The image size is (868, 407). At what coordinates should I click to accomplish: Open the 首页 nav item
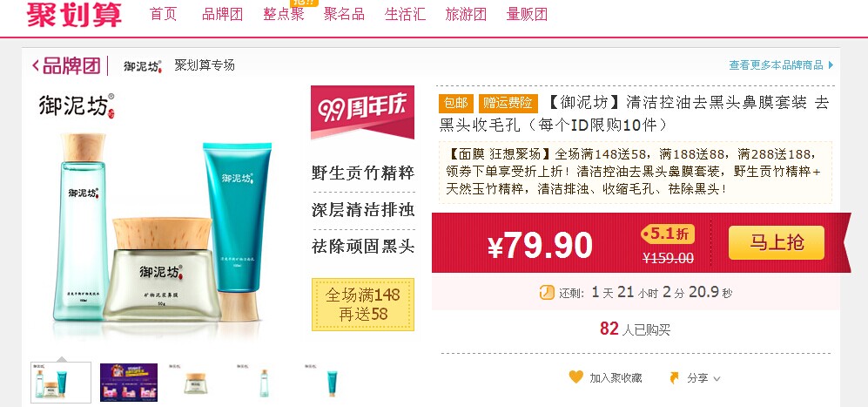coord(164,15)
